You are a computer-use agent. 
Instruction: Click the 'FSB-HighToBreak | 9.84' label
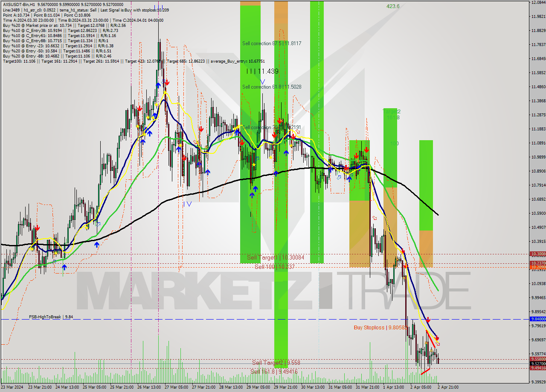click(x=51, y=317)
